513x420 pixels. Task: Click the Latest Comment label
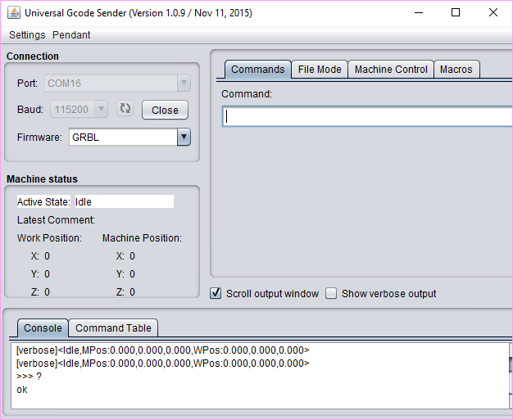click(56, 220)
